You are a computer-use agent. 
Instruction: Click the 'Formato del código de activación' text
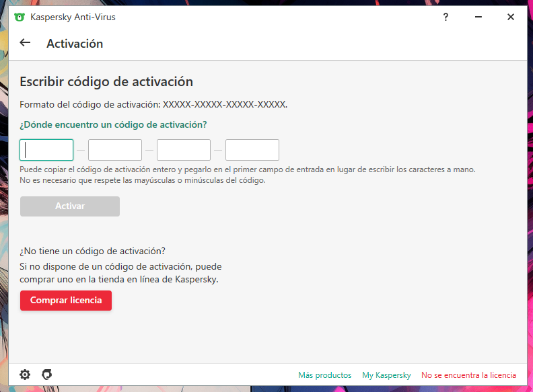(153, 104)
